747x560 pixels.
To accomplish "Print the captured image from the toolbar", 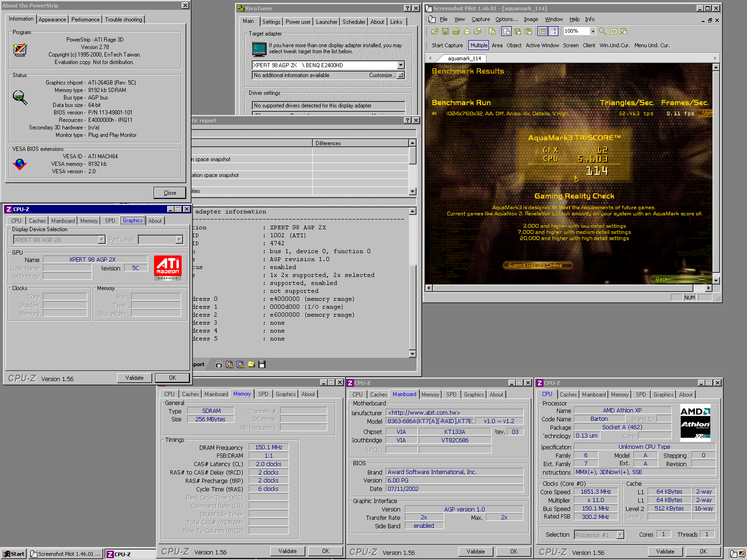I will pyautogui.click(x=456, y=31).
